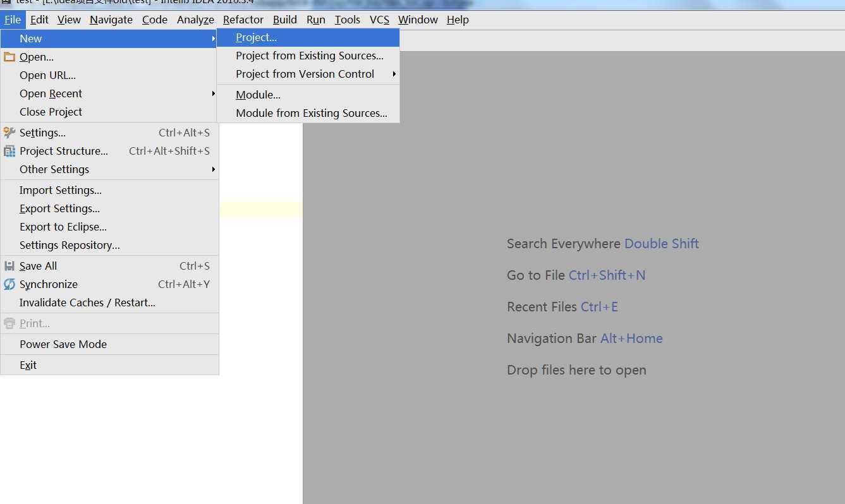This screenshot has width=845, height=504.
Task: Select Settings Repository... menu entry
Action: pyautogui.click(x=109, y=245)
